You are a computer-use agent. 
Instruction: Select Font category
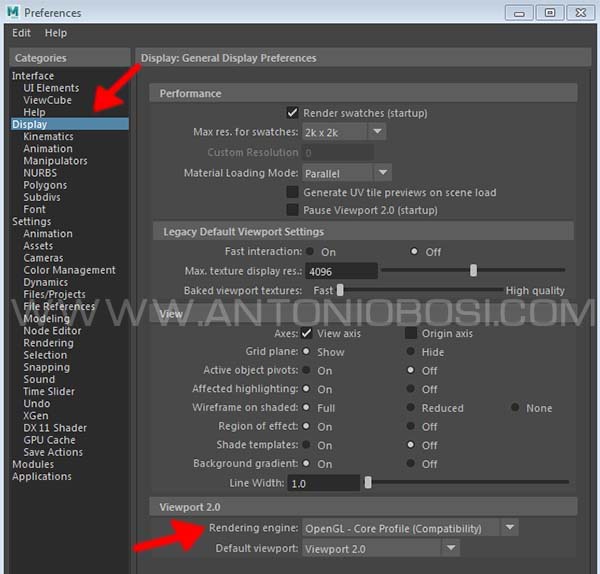[x=34, y=209]
